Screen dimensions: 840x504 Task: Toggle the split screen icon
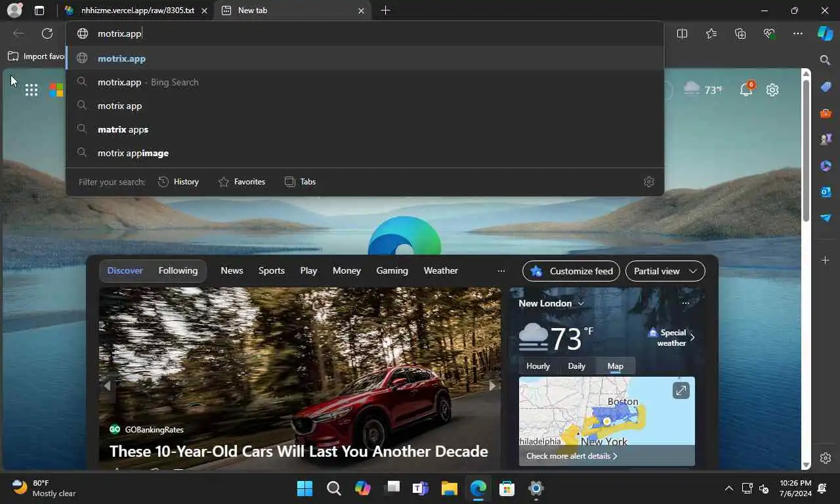click(x=682, y=33)
